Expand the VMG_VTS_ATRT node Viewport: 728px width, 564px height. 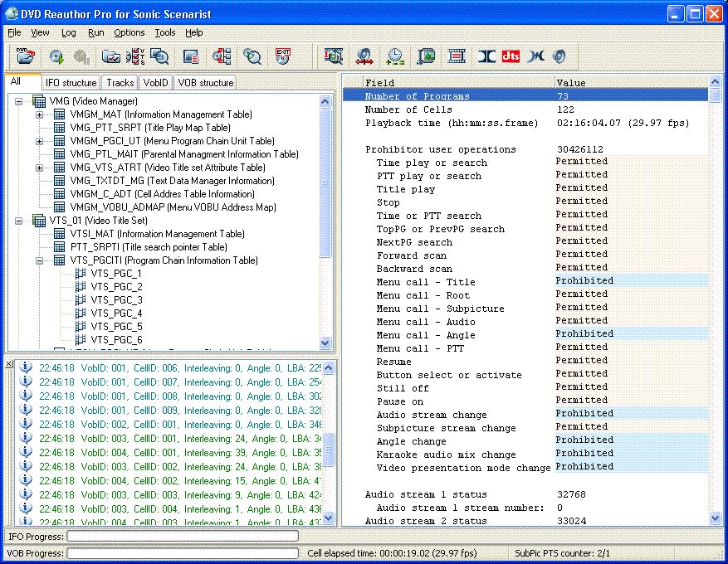coord(40,168)
